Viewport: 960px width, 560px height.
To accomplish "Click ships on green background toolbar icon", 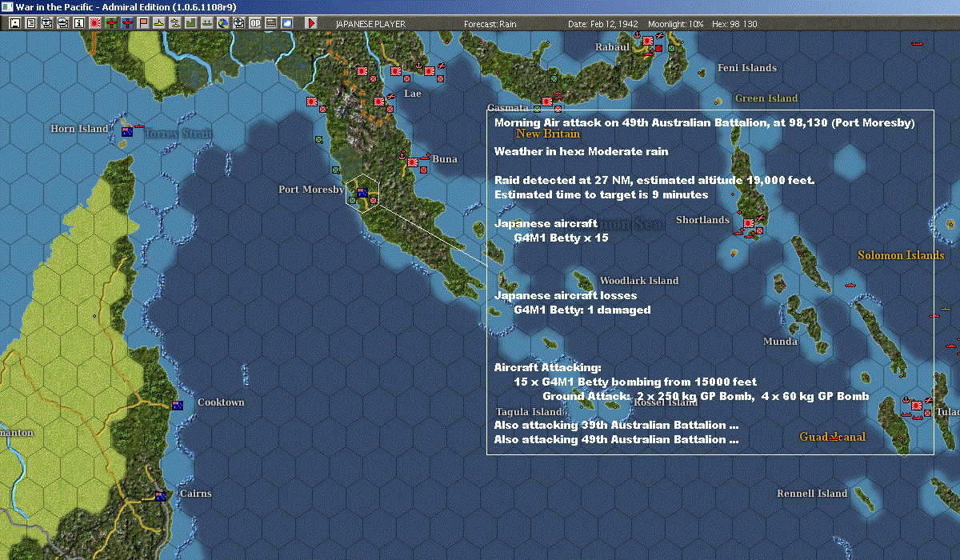I will (207, 23).
